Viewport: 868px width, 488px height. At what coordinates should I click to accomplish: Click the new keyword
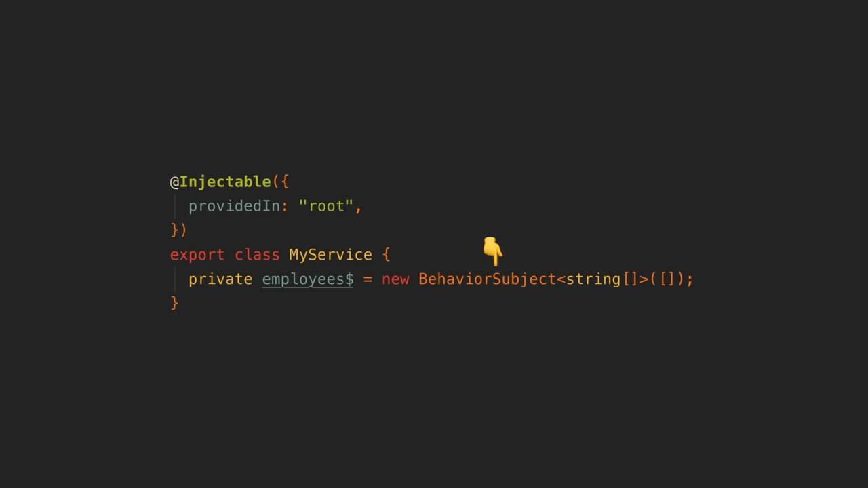click(x=395, y=279)
